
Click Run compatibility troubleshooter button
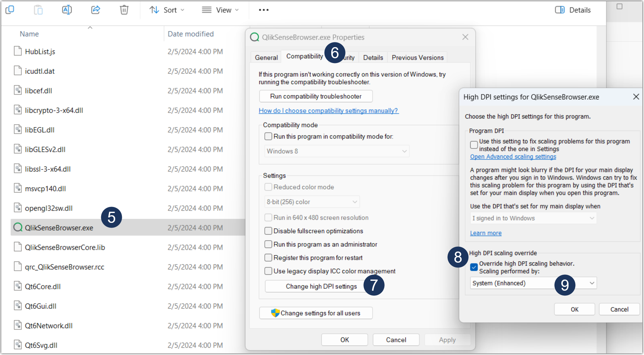pyautogui.click(x=316, y=96)
